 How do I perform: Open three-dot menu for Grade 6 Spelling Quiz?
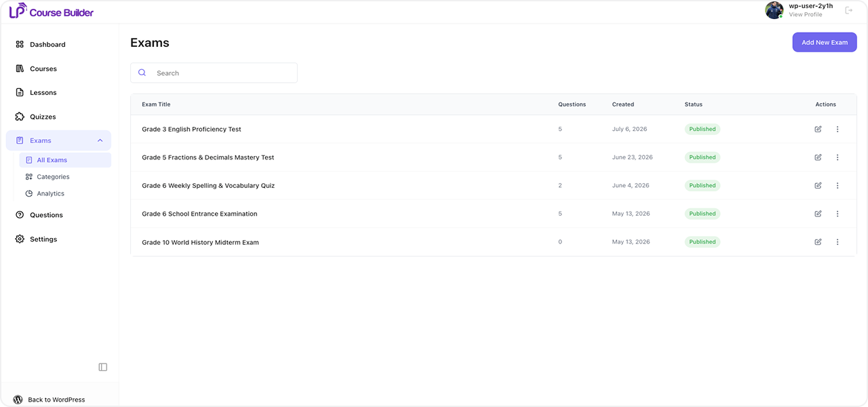837,185
